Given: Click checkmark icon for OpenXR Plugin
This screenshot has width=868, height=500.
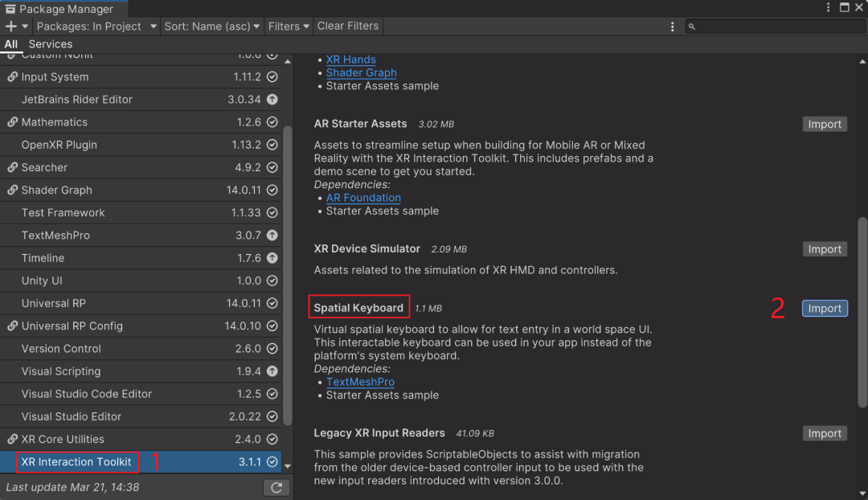Looking at the screenshot, I should pos(272,145).
